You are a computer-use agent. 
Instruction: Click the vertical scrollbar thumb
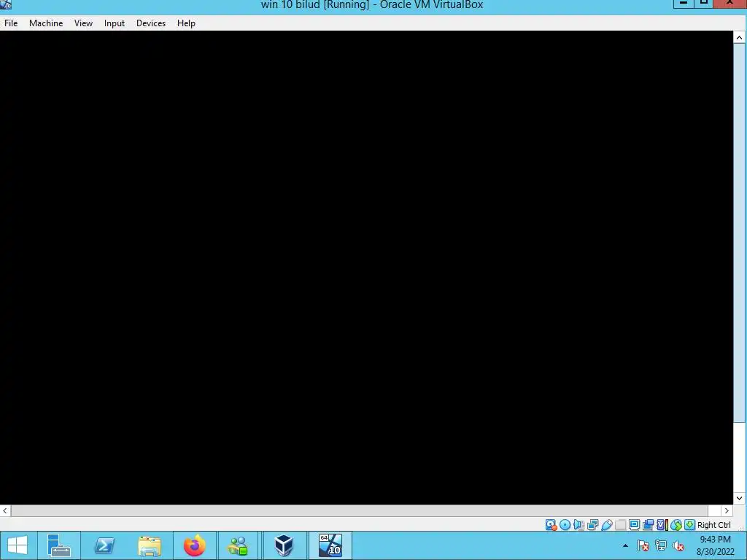click(x=739, y=233)
